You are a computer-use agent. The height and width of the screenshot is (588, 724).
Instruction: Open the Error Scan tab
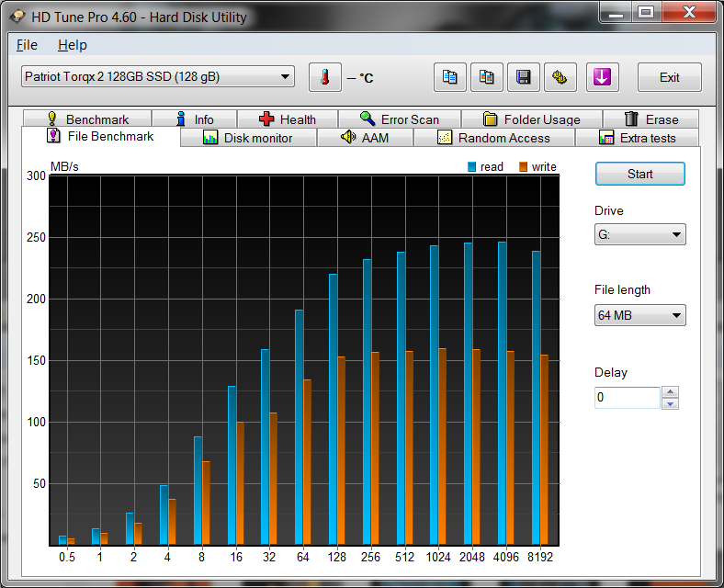click(x=399, y=119)
